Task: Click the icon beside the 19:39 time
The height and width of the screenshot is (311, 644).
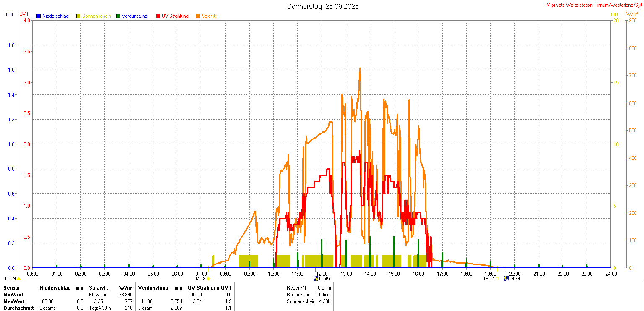Action: (x=506, y=279)
